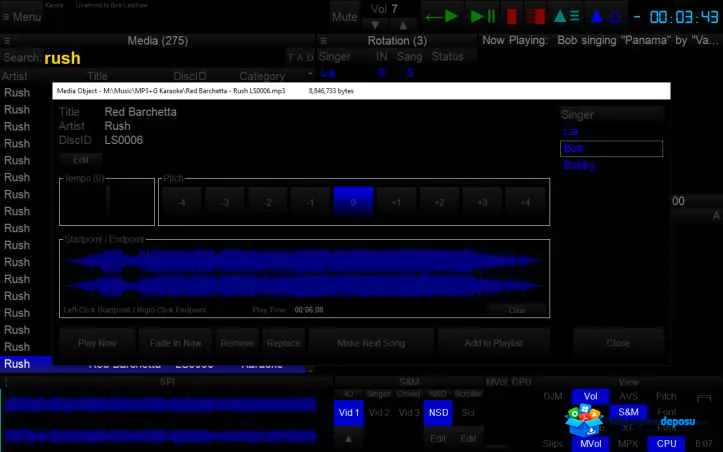Click the Mute button
This screenshot has width=723, height=452.
pyautogui.click(x=344, y=17)
